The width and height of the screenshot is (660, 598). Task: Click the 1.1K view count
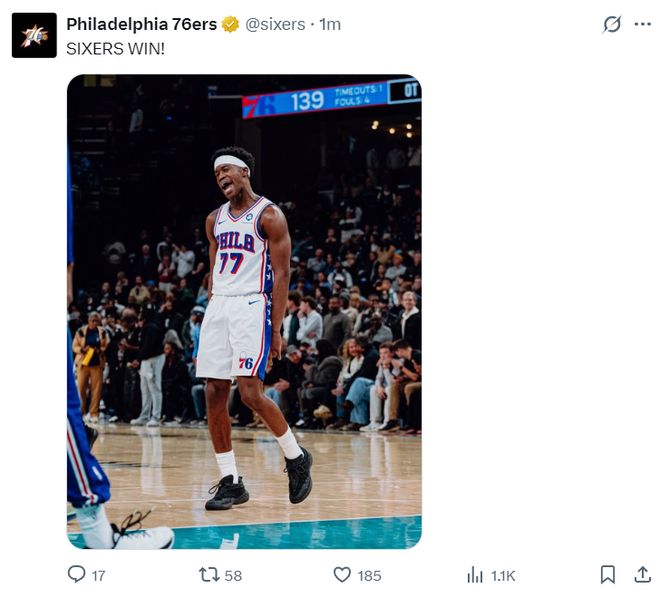pos(503,576)
